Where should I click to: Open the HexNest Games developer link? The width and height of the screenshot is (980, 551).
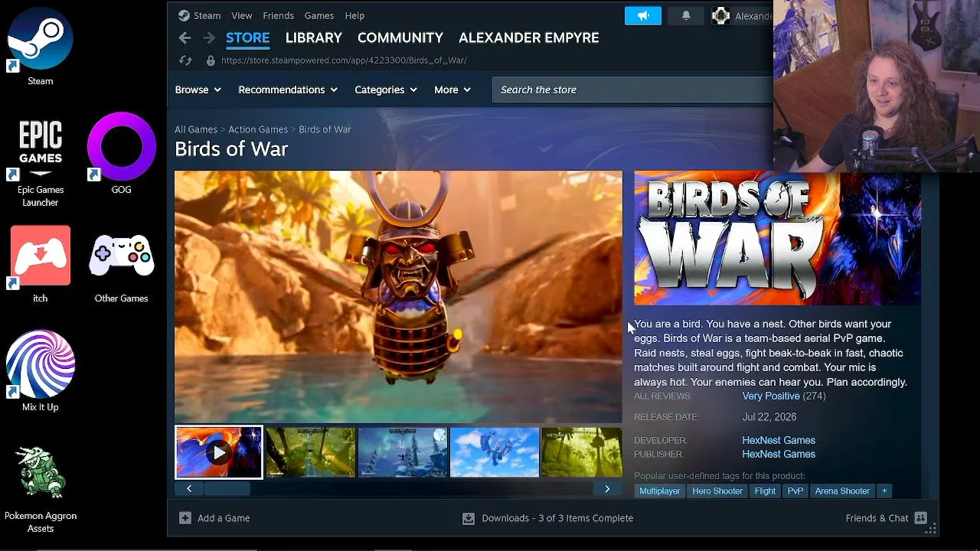(x=779, y=440)
